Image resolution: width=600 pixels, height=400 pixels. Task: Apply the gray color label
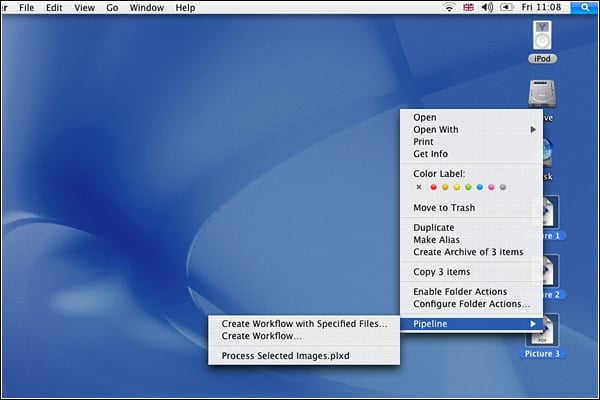[x=503, y=187]
